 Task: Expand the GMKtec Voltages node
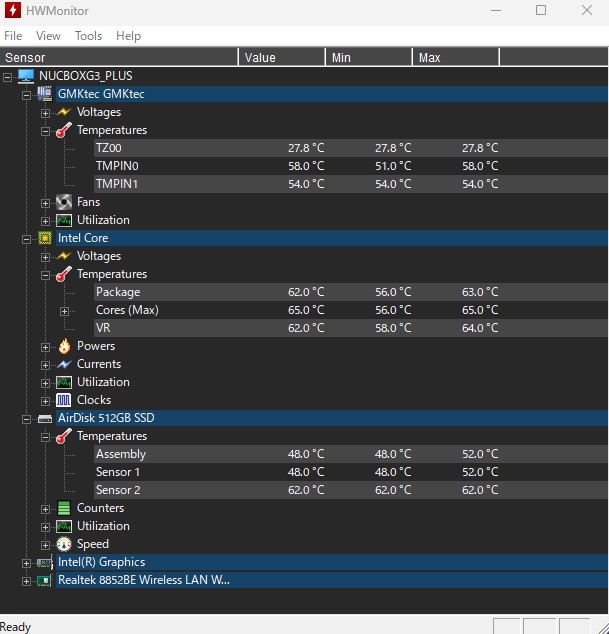point(45,113)
